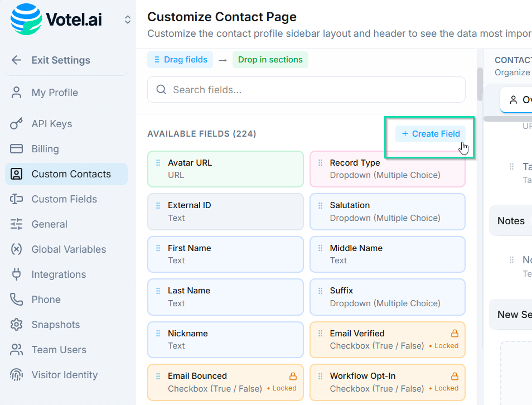
Task: Focus the Search fields input
Action: (x=312, y=90)
